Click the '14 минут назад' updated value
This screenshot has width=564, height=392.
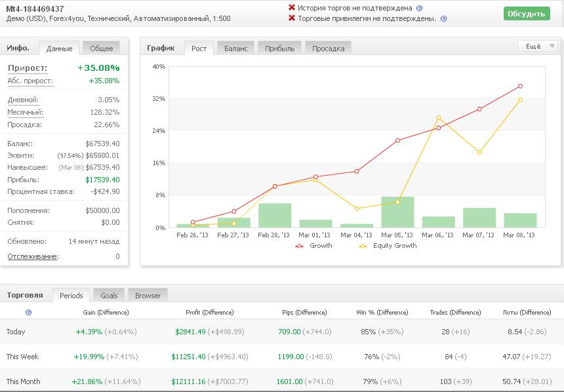94,241
